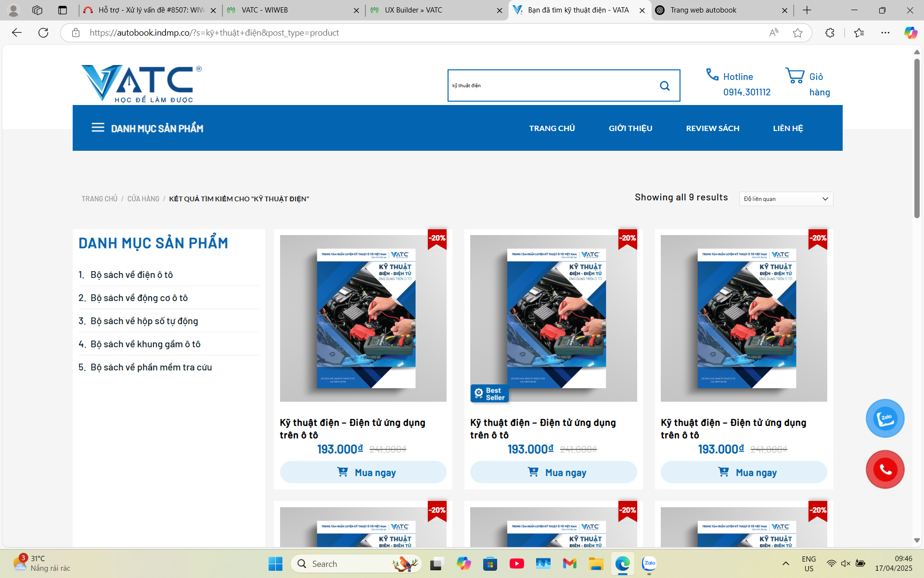This screenshot has height=578, width=924.
Task: Open File Explorer from taskbar
Action: point(596,564)
